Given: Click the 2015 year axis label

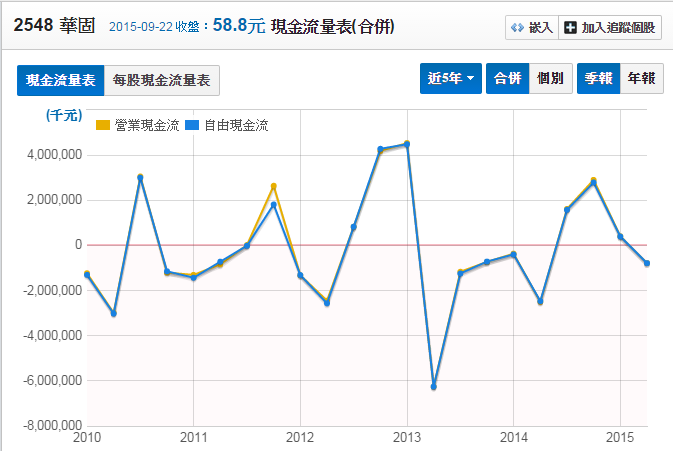Looking at the screenshot, I should click(620, 438).
